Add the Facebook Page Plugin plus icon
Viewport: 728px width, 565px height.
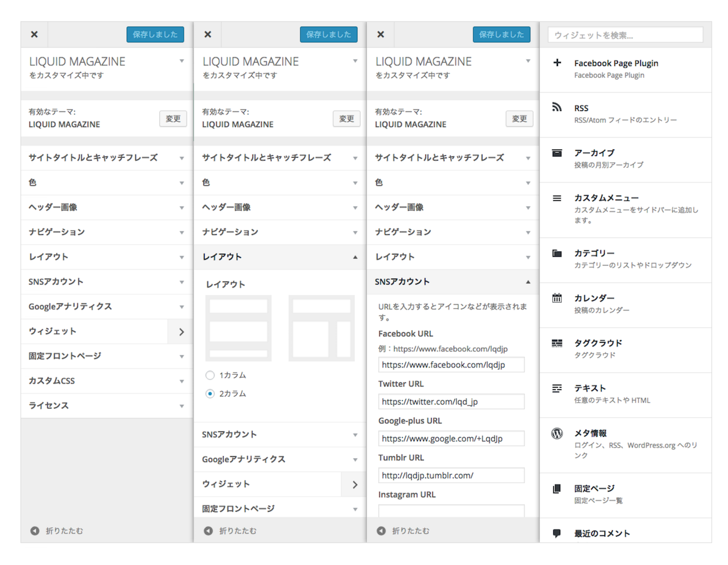point(557,63)
